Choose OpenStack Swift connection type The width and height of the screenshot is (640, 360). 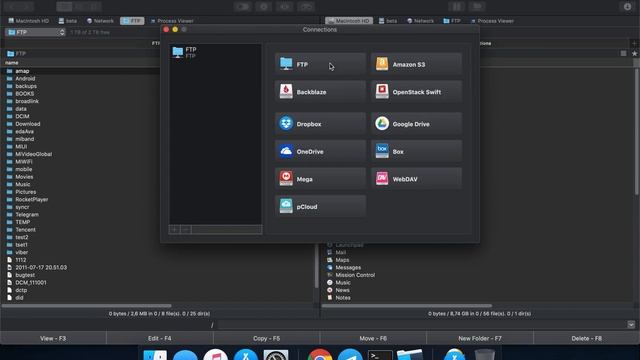pos(416,92)
